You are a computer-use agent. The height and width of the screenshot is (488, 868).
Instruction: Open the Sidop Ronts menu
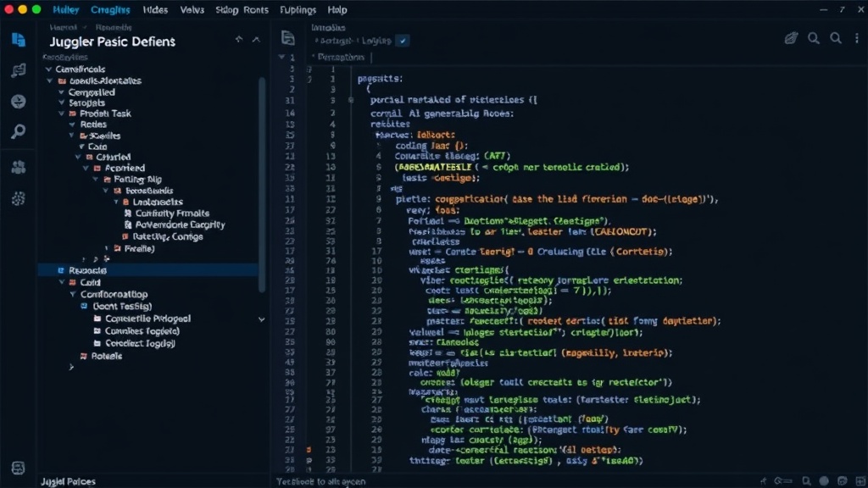click(x=242, y=10)
